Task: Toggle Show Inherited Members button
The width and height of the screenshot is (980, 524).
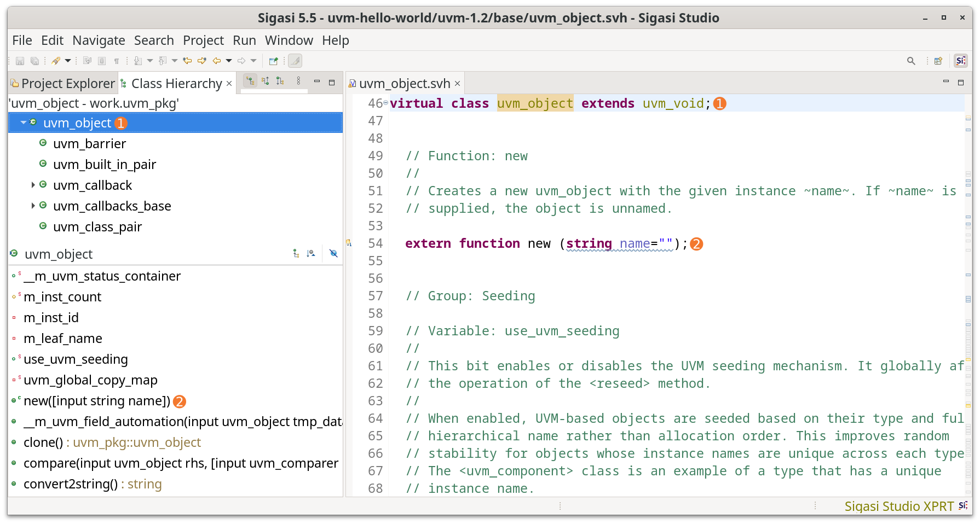Action: pyautogui.click(x=296, y=253)
